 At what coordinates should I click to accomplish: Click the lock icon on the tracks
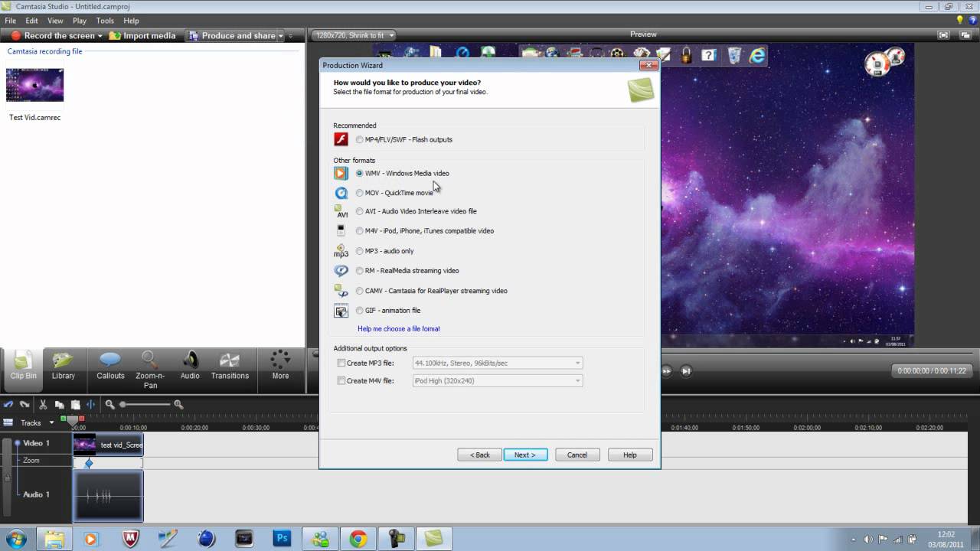tap(8, 478)
